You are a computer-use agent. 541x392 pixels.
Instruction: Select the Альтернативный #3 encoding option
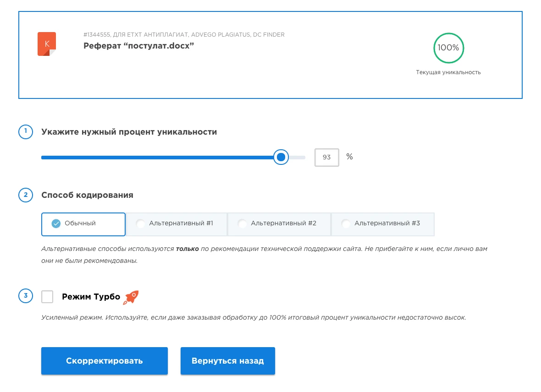(383, 224)
